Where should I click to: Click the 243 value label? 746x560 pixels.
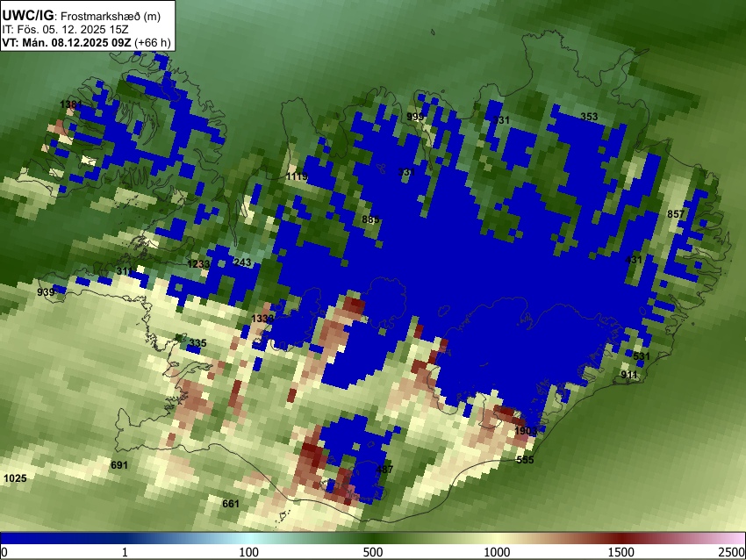242,262
